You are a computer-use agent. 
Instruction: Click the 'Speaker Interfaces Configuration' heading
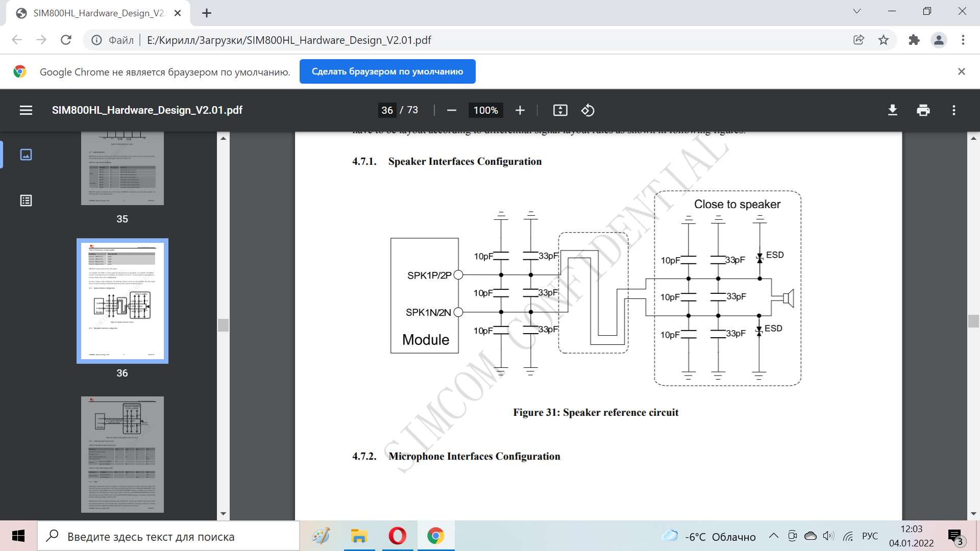coord(465,161)
